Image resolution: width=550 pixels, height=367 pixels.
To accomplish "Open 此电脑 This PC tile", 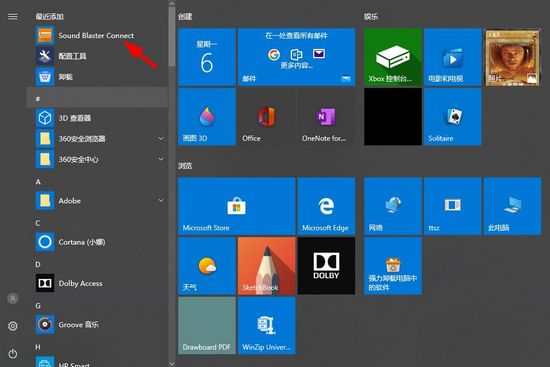I will click(512, 206).
